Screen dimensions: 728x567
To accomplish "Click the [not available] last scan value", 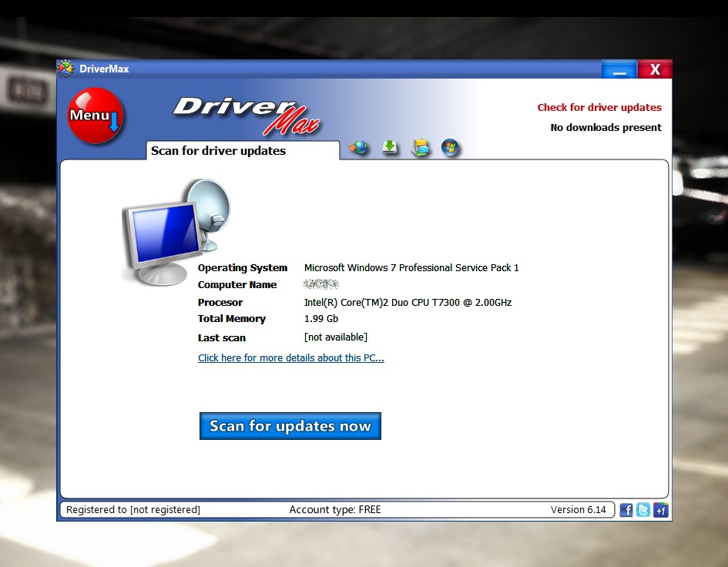I will (x=335, y=337).
